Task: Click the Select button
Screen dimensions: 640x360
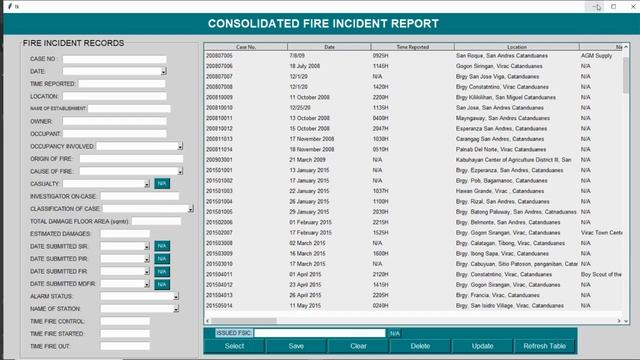Action: click(x=234, y=346)
